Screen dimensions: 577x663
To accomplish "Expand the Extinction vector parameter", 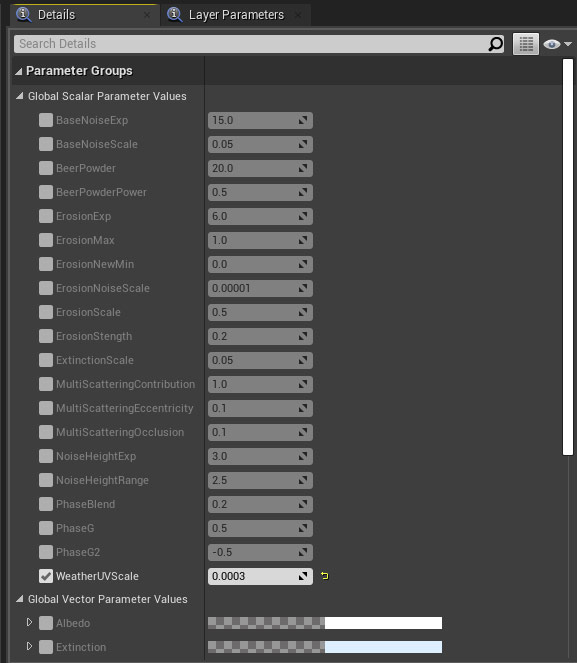I will coord(29,646).
